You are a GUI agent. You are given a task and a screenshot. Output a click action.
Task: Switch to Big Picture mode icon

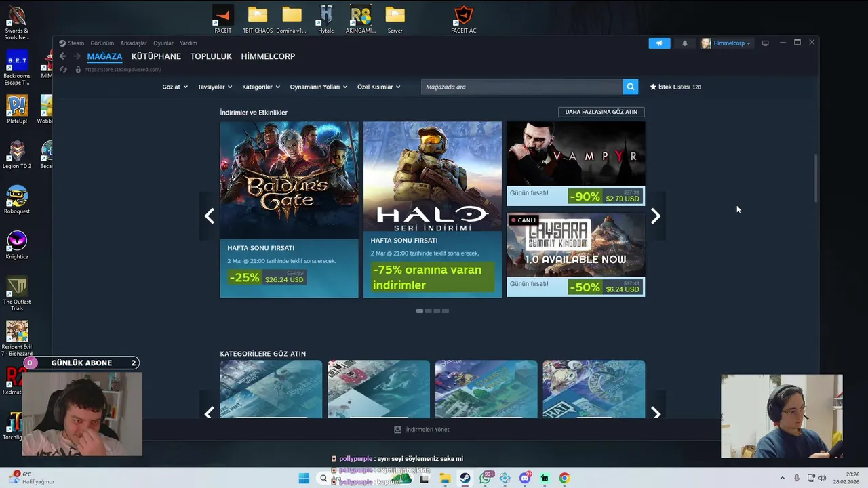point(765,43)
